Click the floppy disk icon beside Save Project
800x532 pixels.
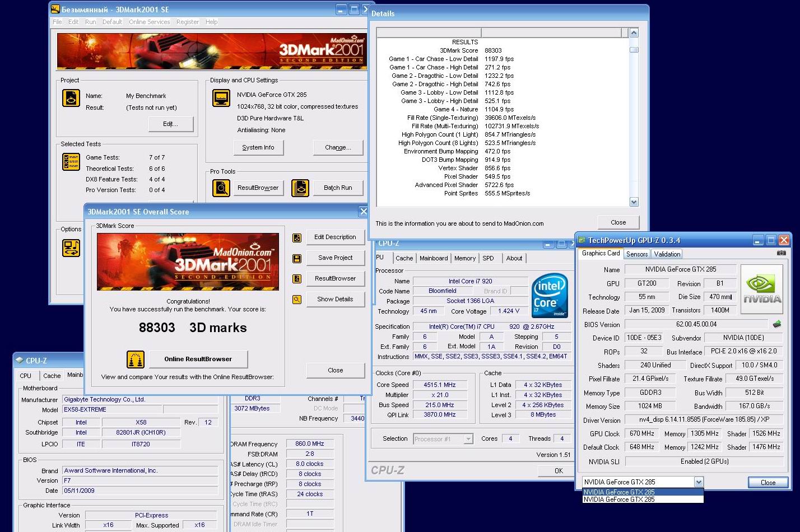click(x=297, y=258)
